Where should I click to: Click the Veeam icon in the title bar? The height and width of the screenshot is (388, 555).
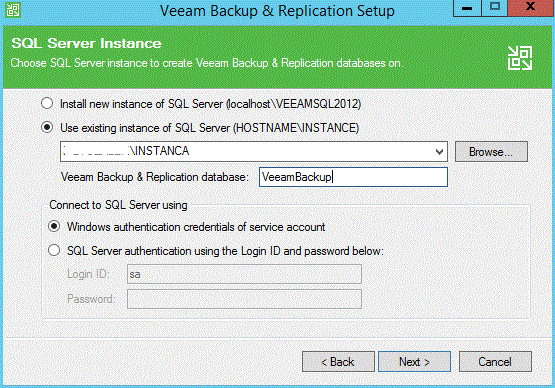click(x=13, y=10)
